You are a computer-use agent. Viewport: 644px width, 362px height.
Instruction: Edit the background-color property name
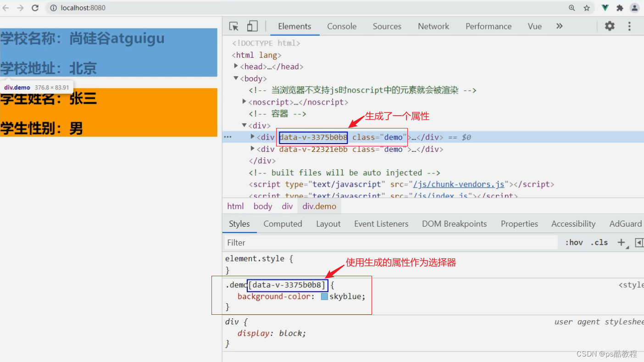(273, 296)
